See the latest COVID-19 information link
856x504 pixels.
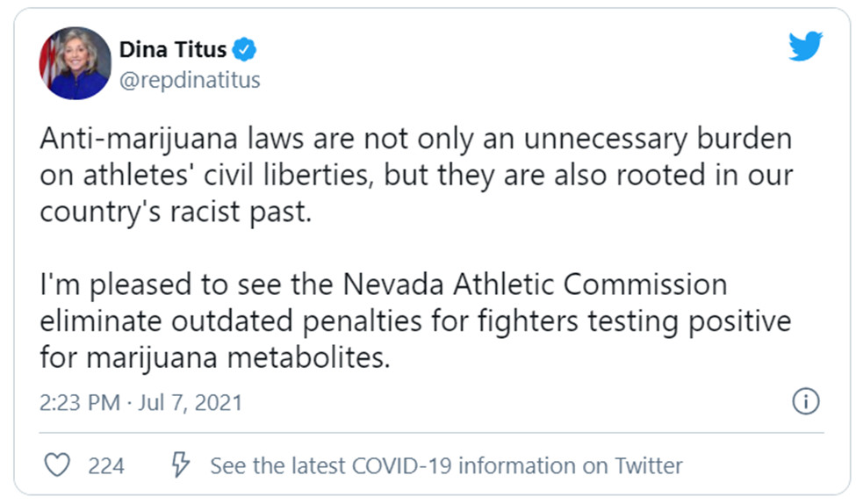(x=446, y=465)
